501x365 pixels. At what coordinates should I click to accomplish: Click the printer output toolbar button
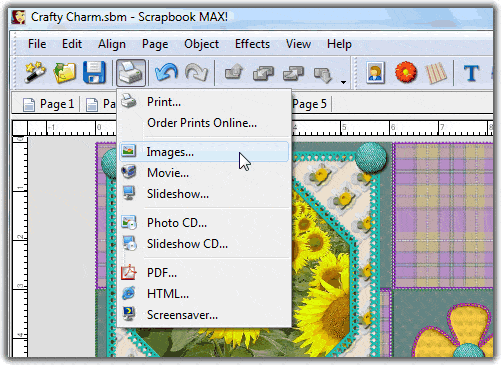click(x=131, y=73)
